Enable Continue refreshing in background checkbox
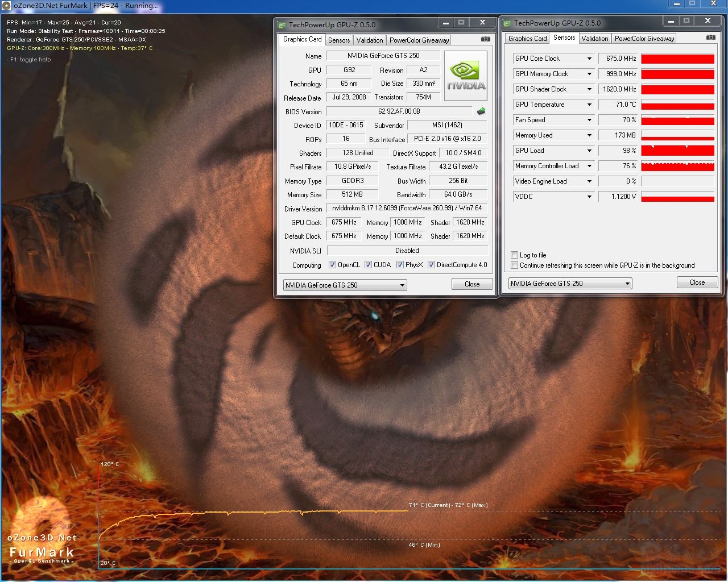 [x=515, y=265]
